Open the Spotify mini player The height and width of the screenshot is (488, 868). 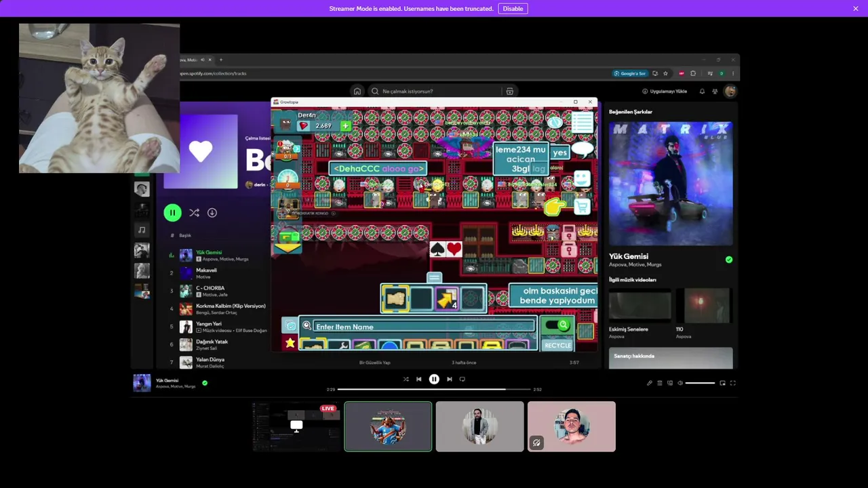(x=722, y=383)
